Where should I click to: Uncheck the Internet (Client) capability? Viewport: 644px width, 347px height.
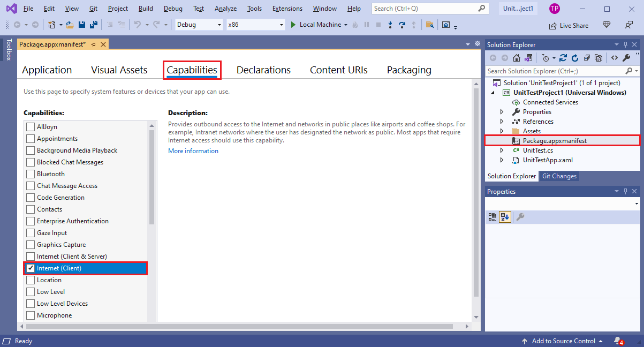[31, 268]
